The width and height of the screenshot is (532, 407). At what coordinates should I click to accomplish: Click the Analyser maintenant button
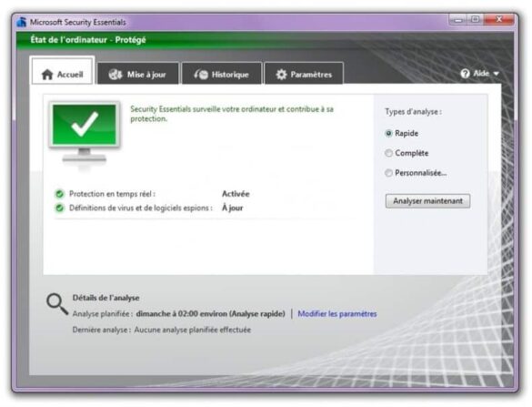427,201
